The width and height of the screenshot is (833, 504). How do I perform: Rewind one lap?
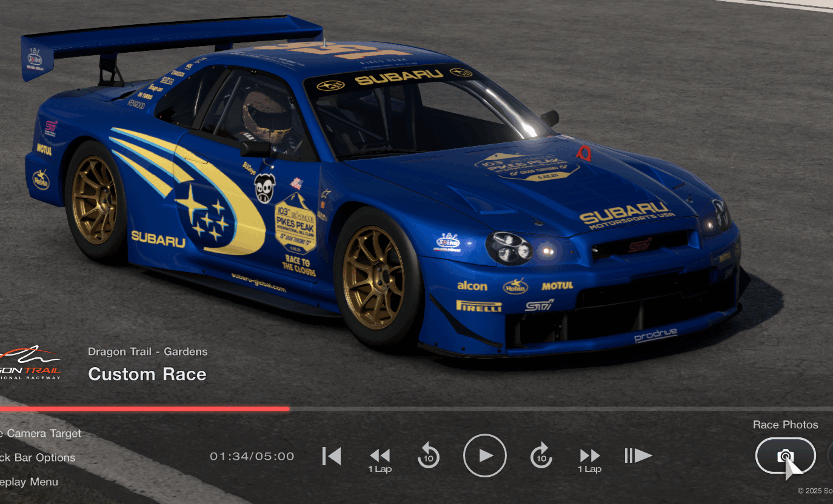click(x=380, y=460)
